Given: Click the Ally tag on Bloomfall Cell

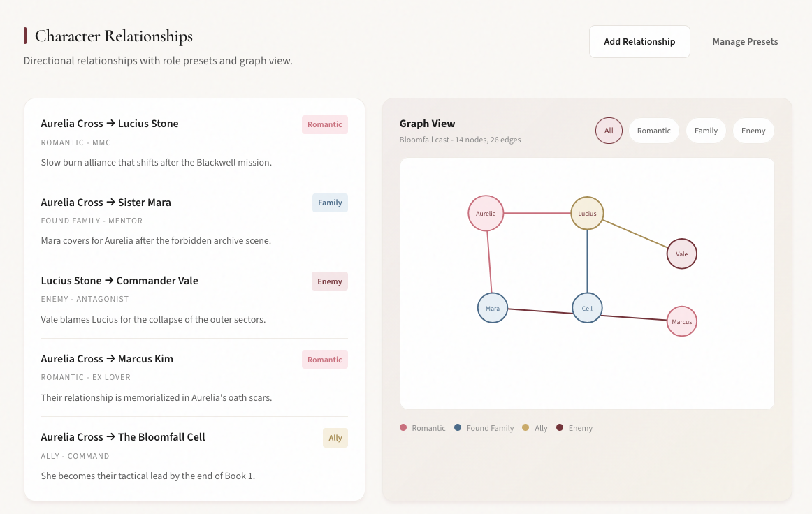Looking at the screenshot, I should [x=335, y=438].
